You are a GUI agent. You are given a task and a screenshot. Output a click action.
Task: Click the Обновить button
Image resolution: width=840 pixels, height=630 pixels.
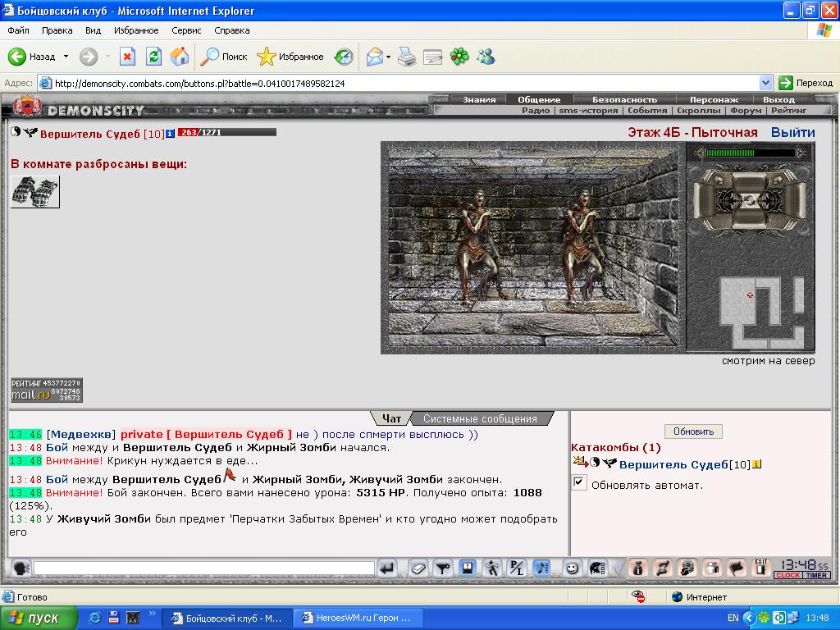(x=693, y=431)
